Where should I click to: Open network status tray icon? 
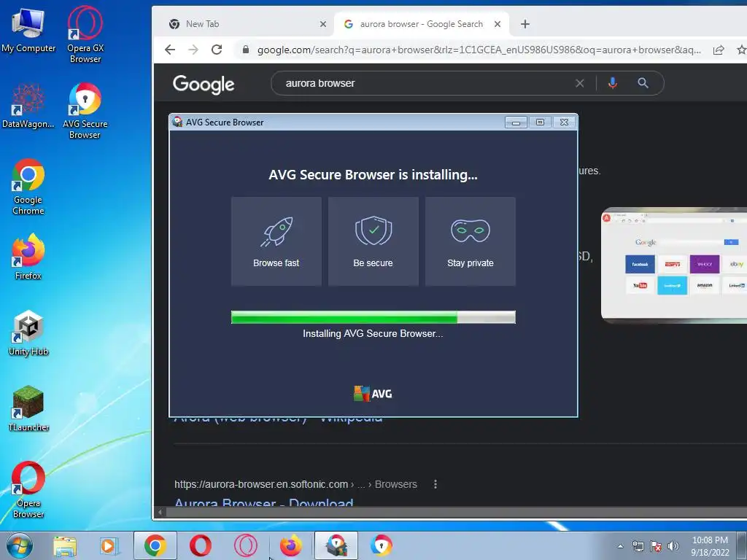pos(638,546)
